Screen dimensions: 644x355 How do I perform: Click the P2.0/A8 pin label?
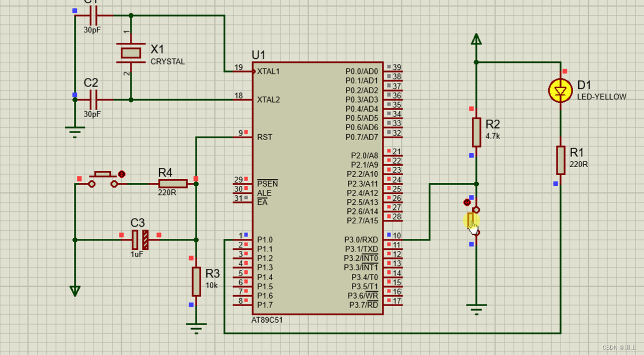click(x=365, y=156)
